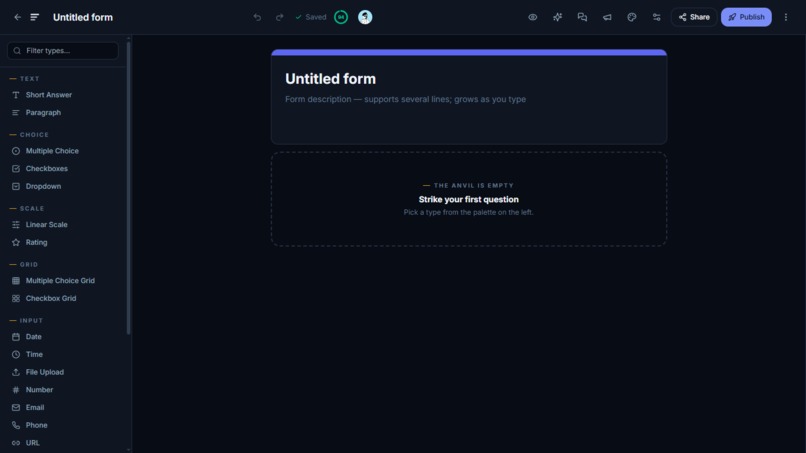Add a Number question

[63, 390]
